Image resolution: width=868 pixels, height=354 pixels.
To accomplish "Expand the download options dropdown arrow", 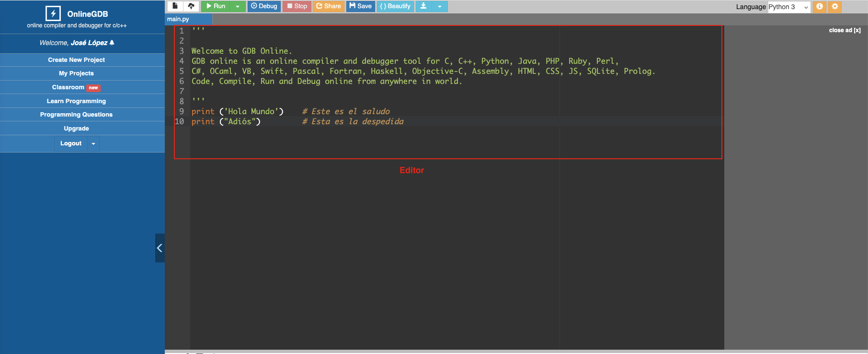I will click(x=440, y=6).
